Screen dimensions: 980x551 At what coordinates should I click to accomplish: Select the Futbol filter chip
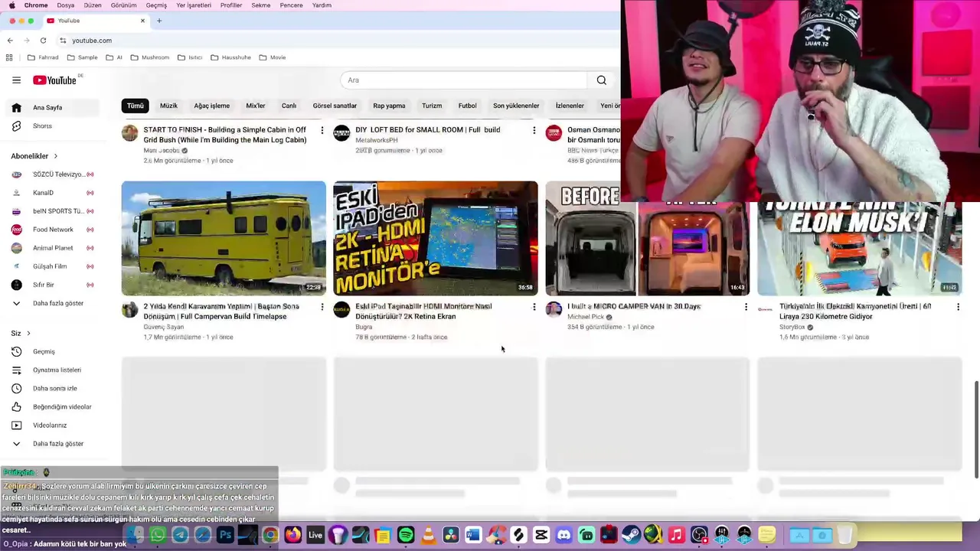[x=467, y=106]
